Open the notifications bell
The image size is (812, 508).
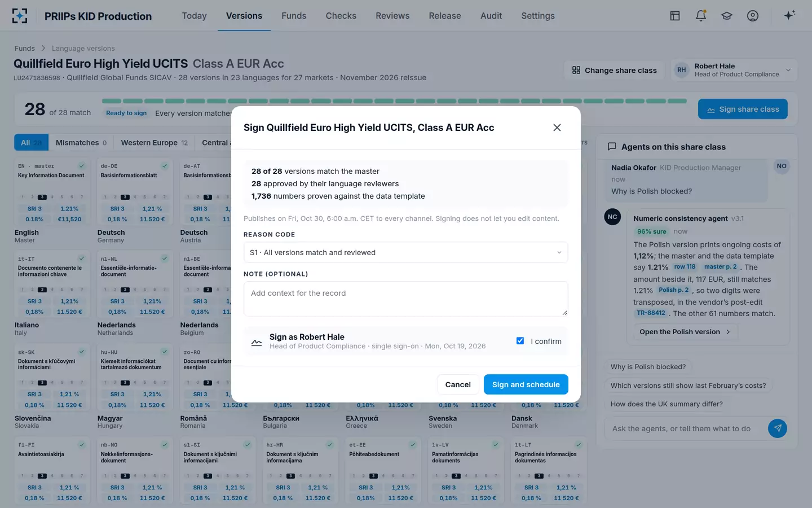701,16
